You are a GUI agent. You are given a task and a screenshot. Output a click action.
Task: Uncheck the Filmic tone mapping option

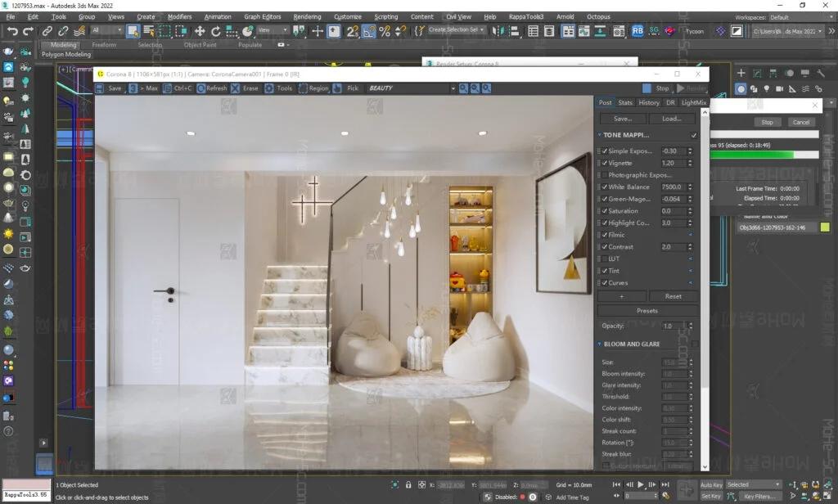pos(605,234)
